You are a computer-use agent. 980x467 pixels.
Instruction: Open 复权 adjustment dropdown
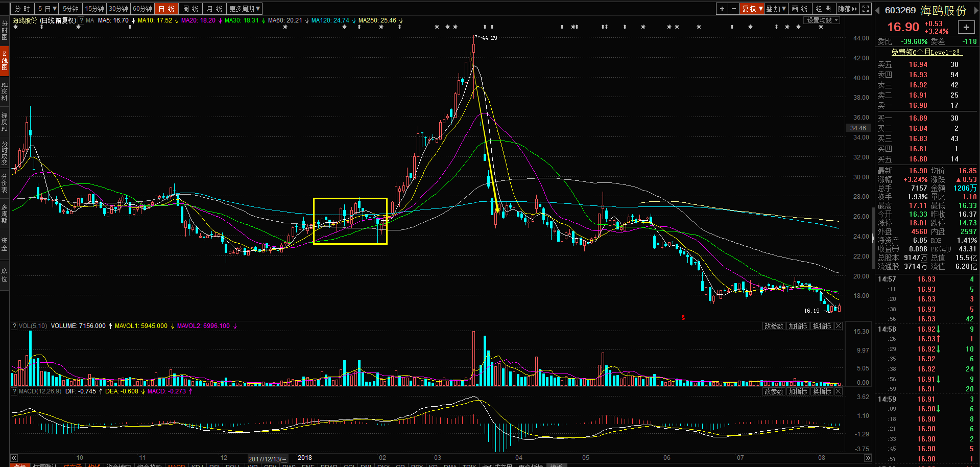[x=752, y=9]
